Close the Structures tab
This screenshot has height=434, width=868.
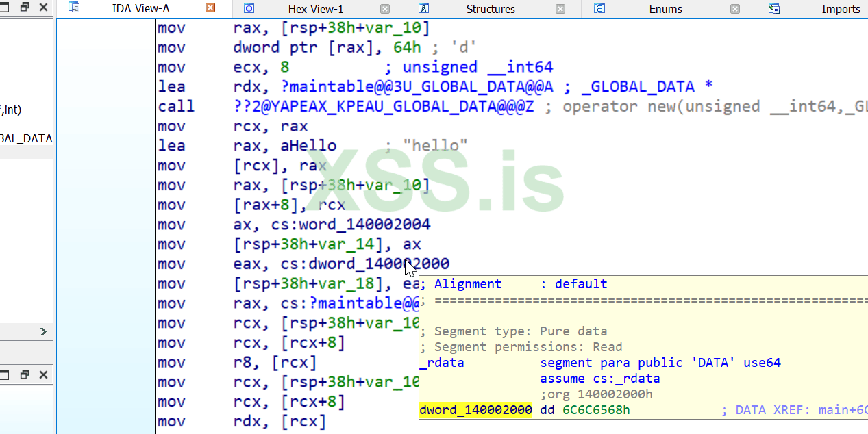(560, 9)
